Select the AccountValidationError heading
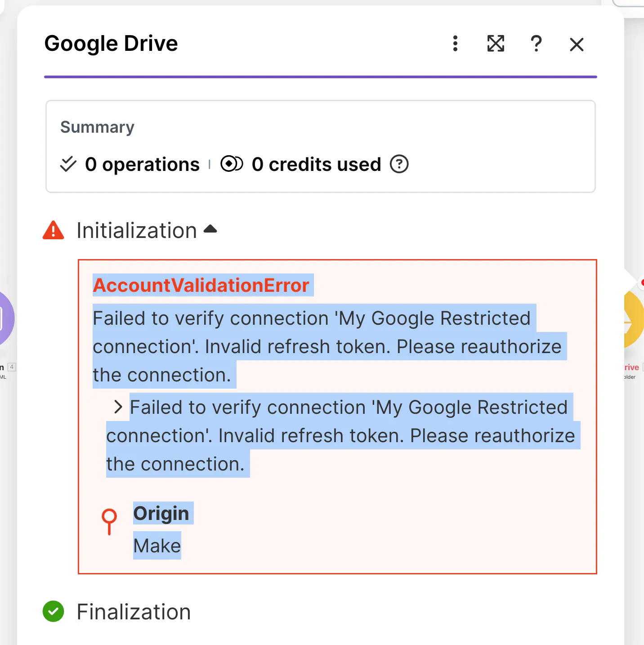This screenshot has width=644, height=645. coord(201,285)
